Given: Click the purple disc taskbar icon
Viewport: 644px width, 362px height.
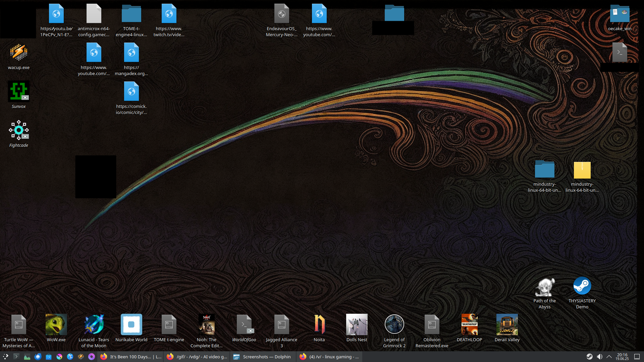Looking at the screenshot, I should [92, 357].
